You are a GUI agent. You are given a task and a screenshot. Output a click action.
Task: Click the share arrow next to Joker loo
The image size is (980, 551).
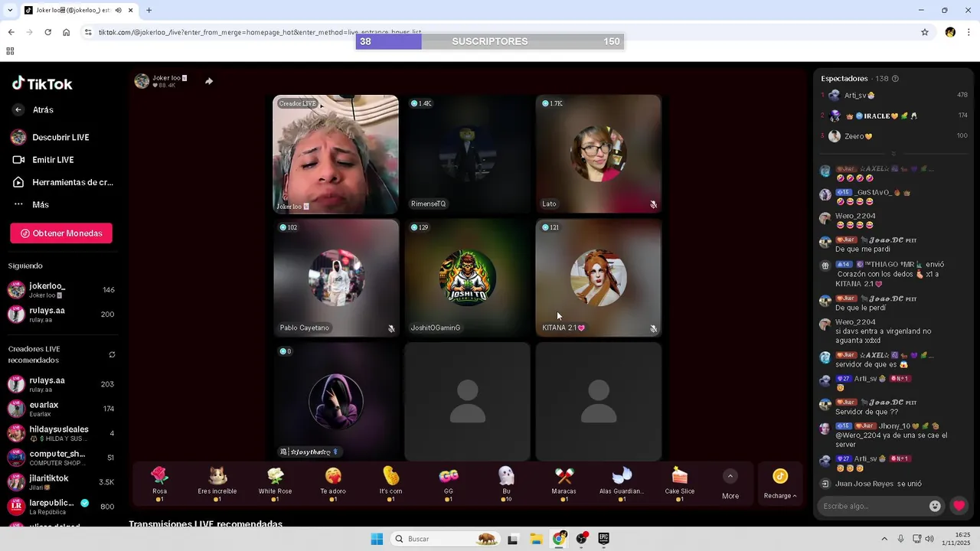pos(209,81)
